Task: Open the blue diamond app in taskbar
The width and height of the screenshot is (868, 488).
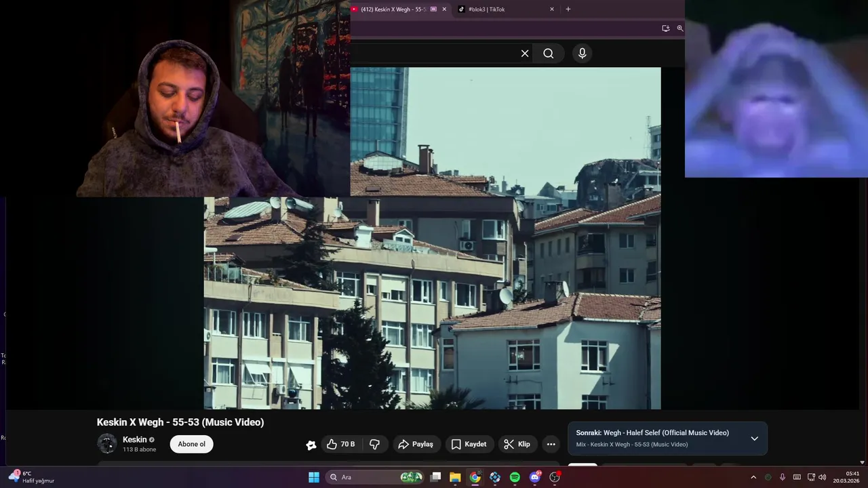Action: (x=495, y=477)
